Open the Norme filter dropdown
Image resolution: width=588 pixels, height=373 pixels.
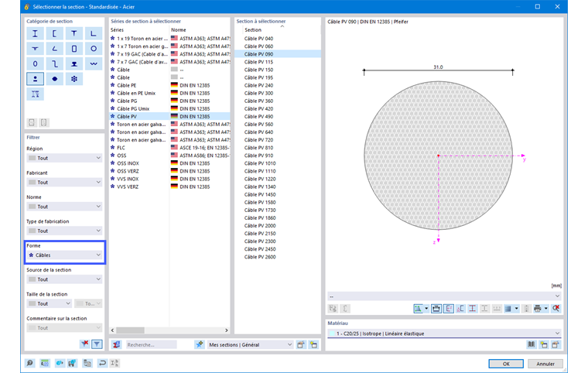[64, 207]
